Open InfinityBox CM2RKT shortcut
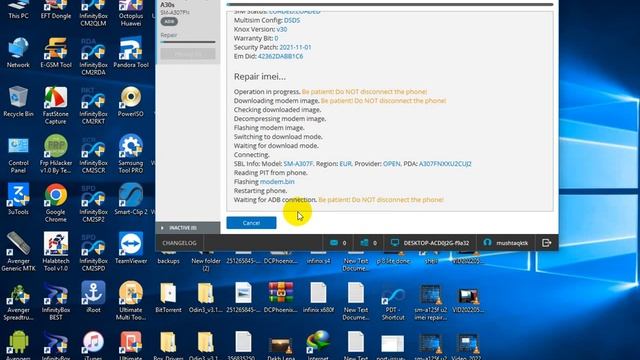This screenshot has height=360, width=640. click(93, 105)
